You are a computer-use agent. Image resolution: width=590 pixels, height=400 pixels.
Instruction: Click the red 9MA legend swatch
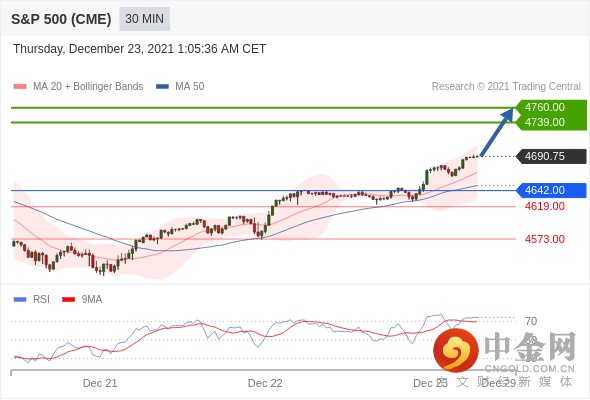coord(68,300)
